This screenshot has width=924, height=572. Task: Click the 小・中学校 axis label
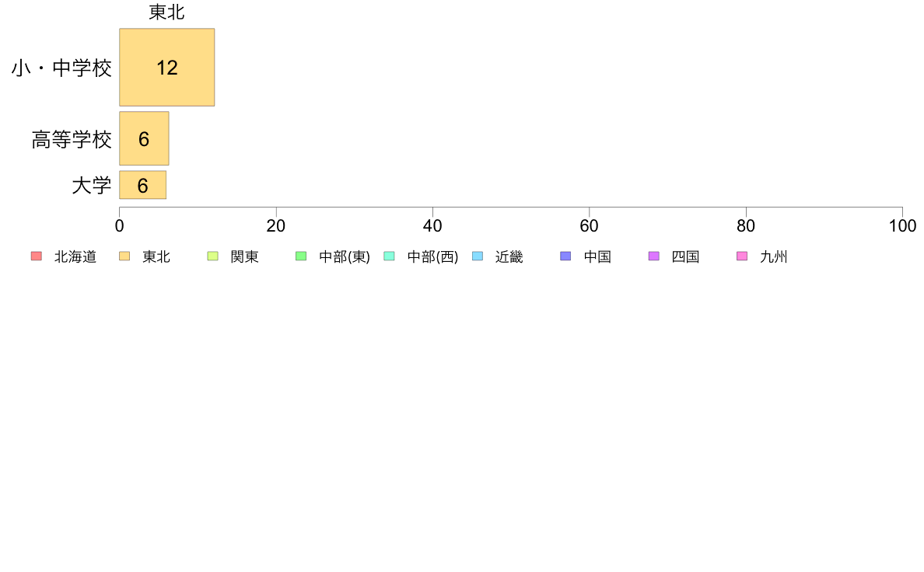[x=62, y=68]
